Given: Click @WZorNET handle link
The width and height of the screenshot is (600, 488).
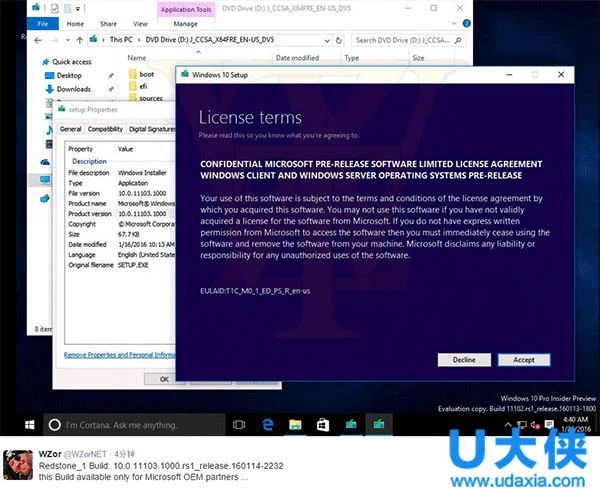Looking at the screenshot, I should click(x=85, y=454).
